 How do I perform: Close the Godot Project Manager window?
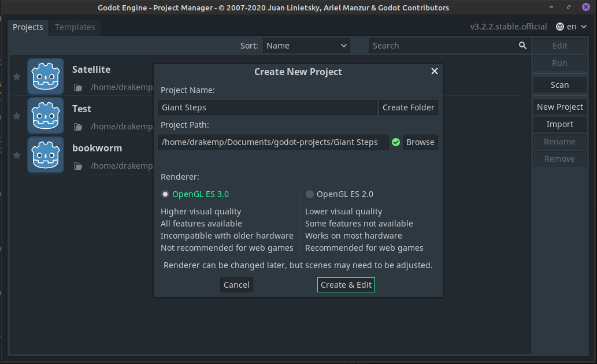click(x=586, y=7)
